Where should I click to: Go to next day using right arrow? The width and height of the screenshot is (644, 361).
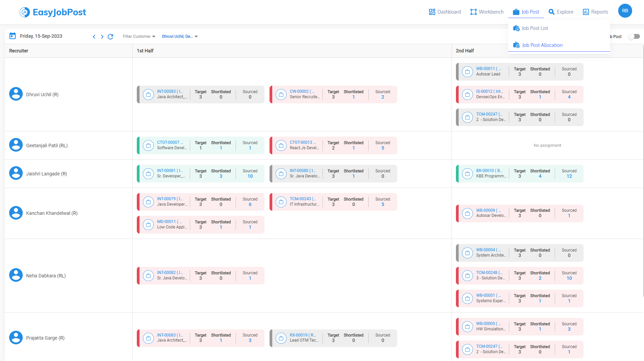[x=102, y=37]
